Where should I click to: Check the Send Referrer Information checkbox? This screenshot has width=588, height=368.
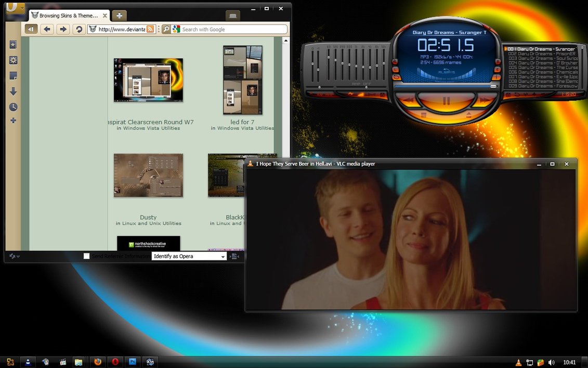point(87,256)
